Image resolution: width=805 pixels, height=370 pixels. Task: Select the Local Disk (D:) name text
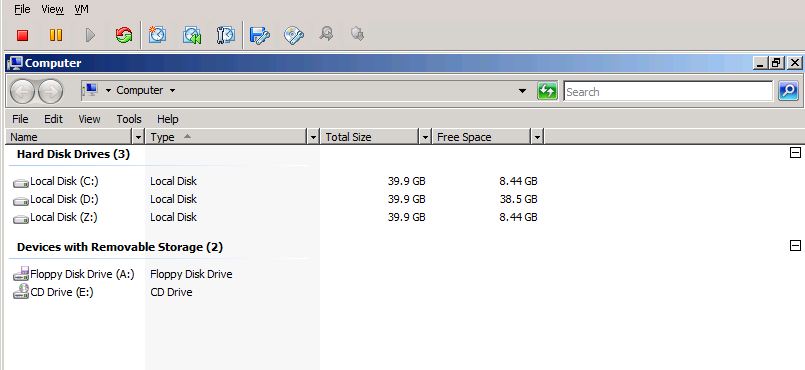tap(64, 199)
